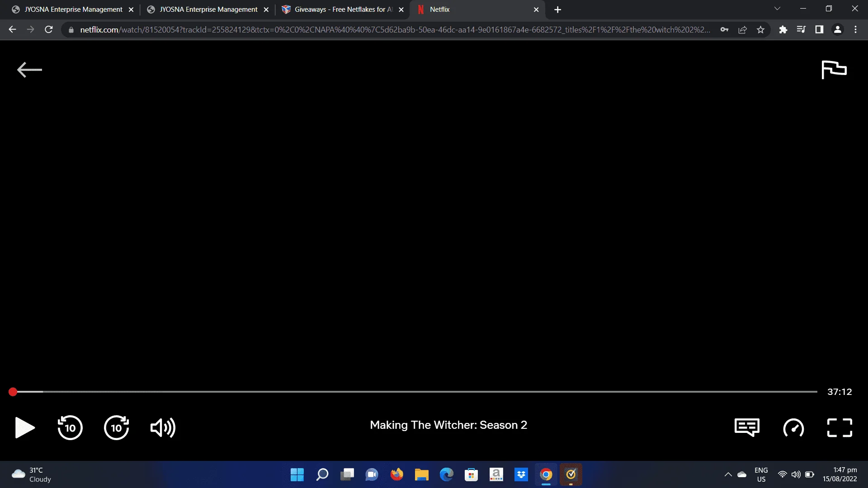Viewport: 868px width, 488px height.
Task: Open subtitles and audio options
Action: tap(747, 427)
